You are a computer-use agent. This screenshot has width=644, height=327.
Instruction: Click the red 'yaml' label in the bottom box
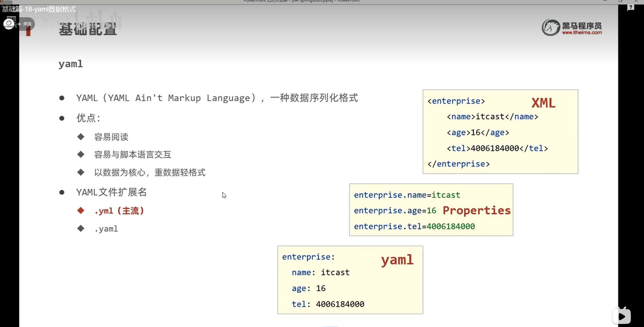point(397,260)
